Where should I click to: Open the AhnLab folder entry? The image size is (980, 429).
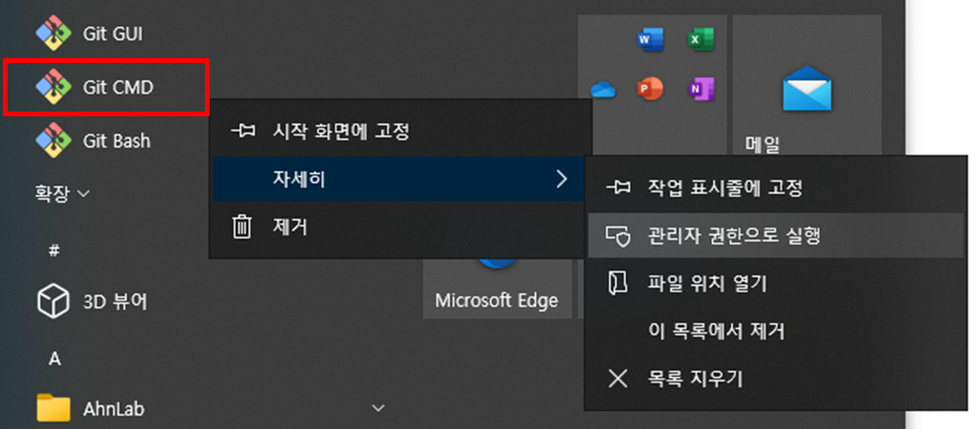pos(90,408)
